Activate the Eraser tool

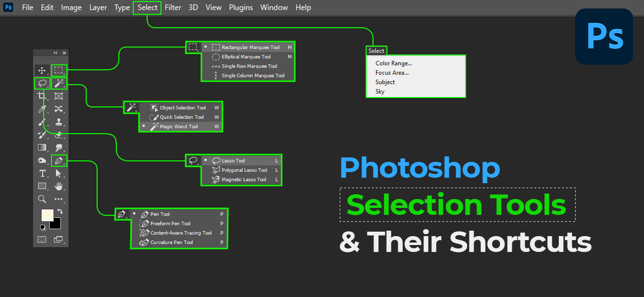[x=59, y=135]
